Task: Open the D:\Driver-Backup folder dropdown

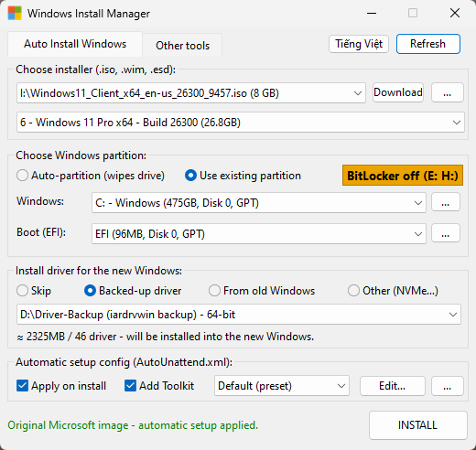Action: coord(239,315)
